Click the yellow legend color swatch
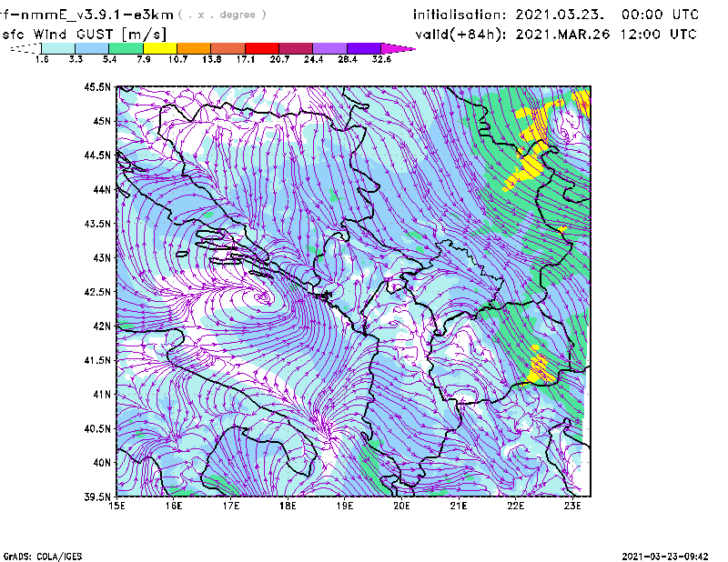Viewport: 728px width, 562px height. [160, 47]
